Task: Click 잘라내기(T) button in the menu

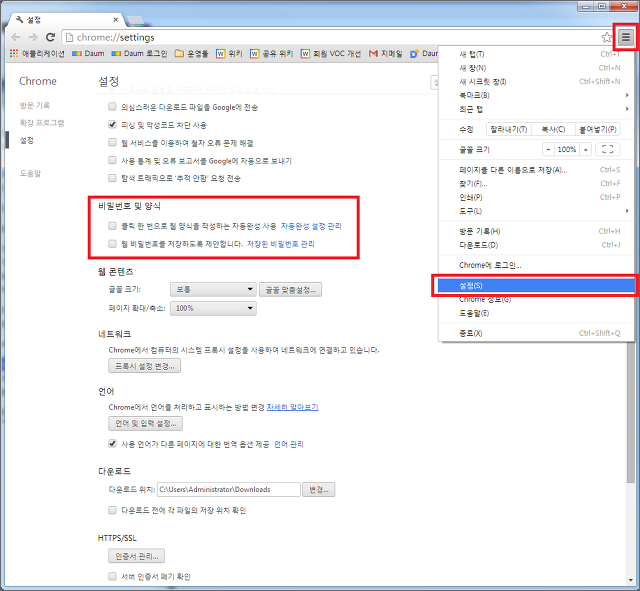Action: pos(509,129)
